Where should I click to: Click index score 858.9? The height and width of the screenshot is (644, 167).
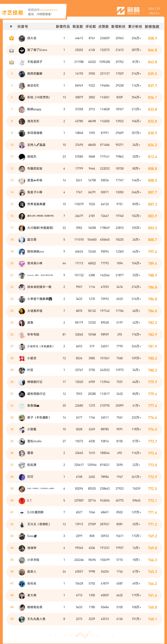coord(152,38)
